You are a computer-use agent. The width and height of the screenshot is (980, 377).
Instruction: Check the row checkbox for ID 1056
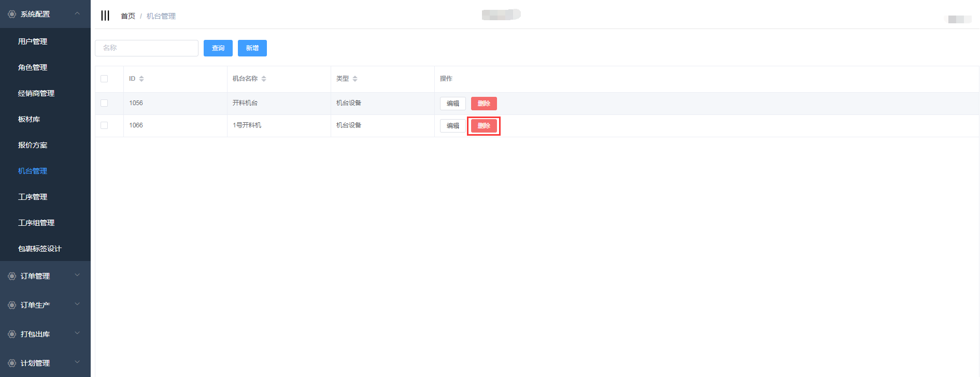point(104,103)
